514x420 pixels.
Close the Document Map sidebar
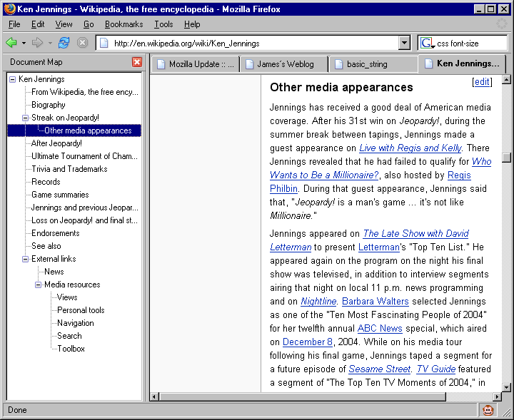click(x=136, y=62)
